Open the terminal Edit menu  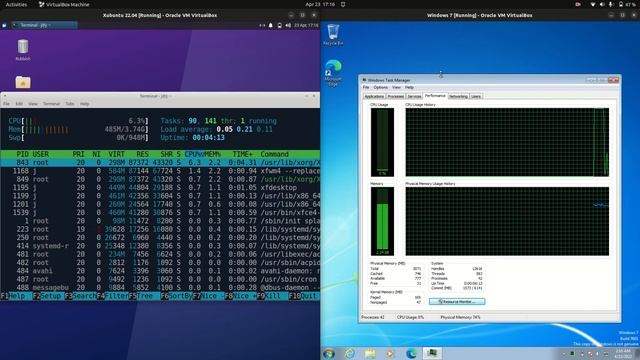[x=19, y=104]
